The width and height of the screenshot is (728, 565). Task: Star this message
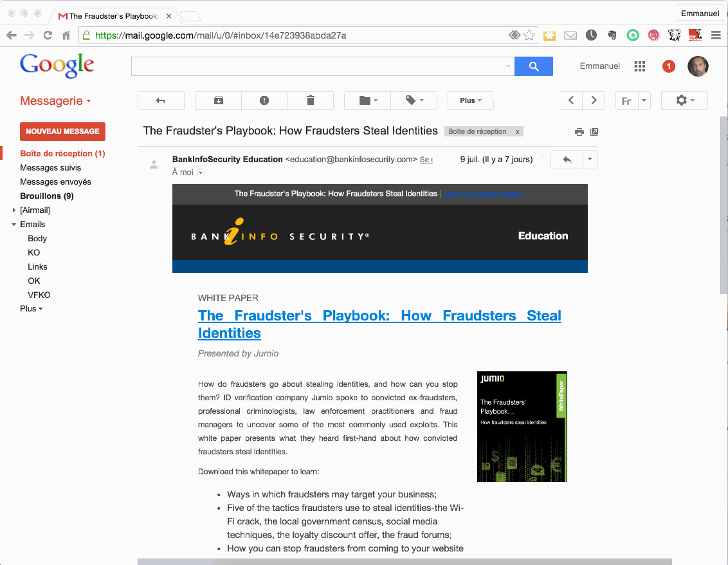click(x=541, y=160)
